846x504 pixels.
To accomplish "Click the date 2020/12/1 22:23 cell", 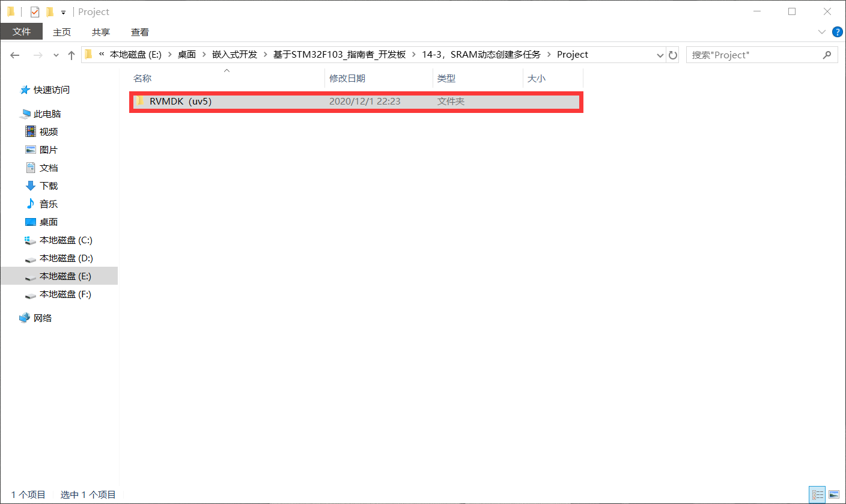I will point(365,102).
